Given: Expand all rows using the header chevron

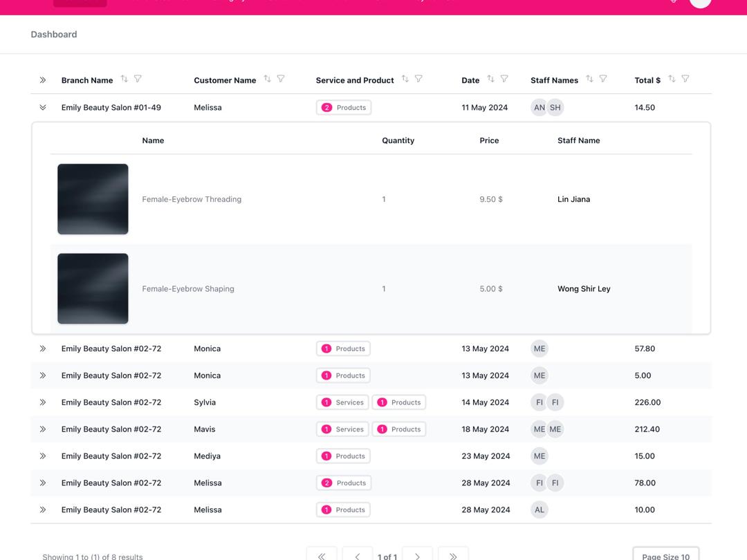Looking at the screenshot, I should pos(43,80).
